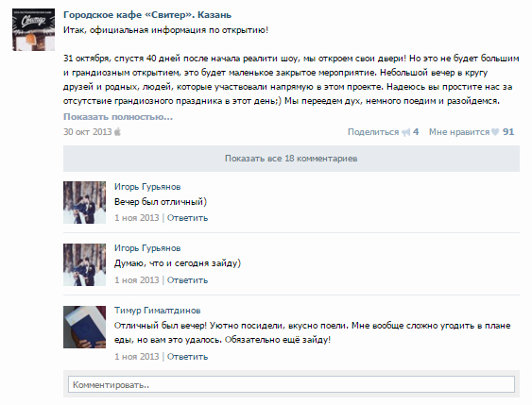Expand post with Показать полностью…
Screen dimensions: 532x405
pos(118,117)
